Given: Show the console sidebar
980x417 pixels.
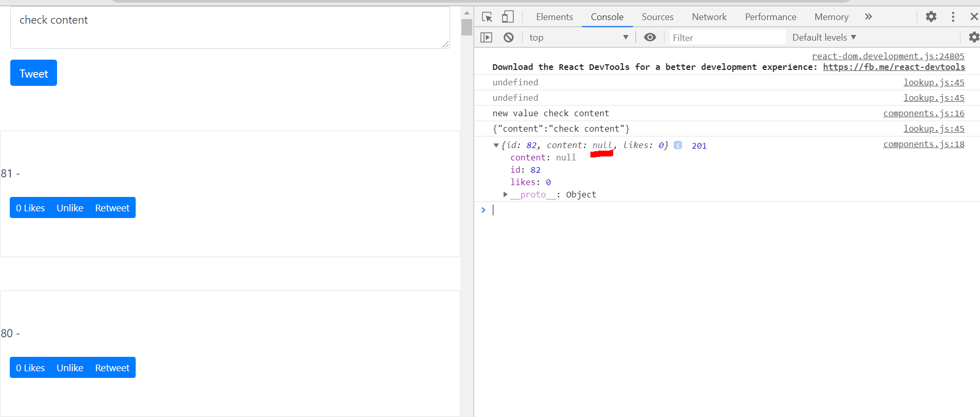Looking at the screenshot, I should (x=486, y=37).
